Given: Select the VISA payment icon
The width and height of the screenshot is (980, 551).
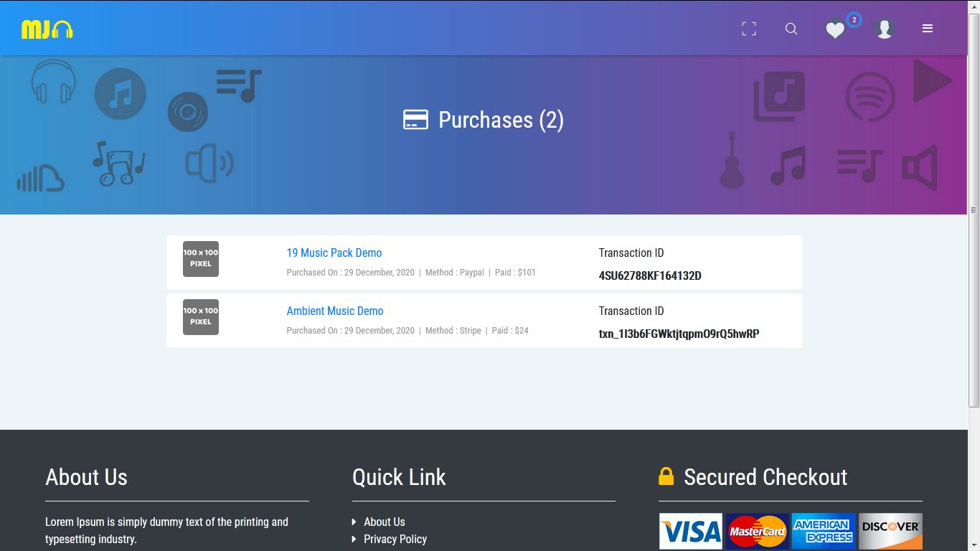Looking at the screenshot, I should pyautogui.click(x=690, y=531).
